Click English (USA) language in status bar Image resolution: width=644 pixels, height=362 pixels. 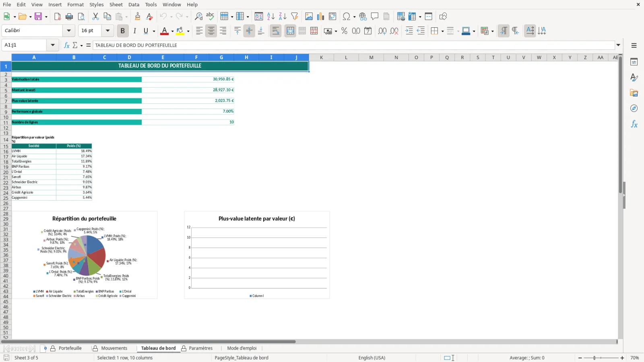(372, 358)
